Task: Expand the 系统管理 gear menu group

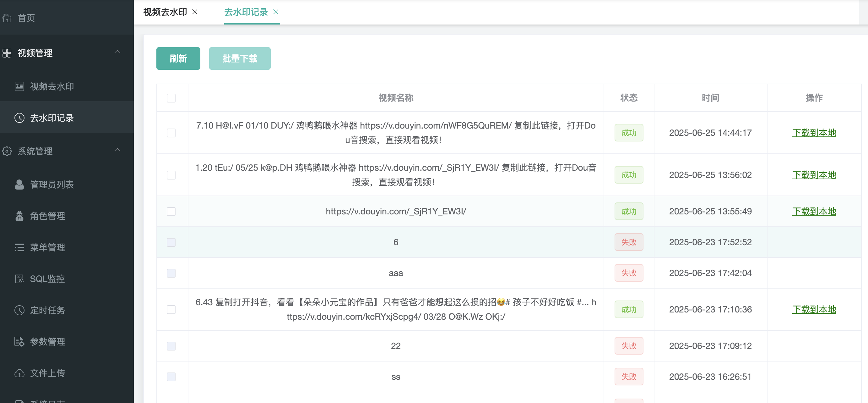Action: click(x=35, y=151)
